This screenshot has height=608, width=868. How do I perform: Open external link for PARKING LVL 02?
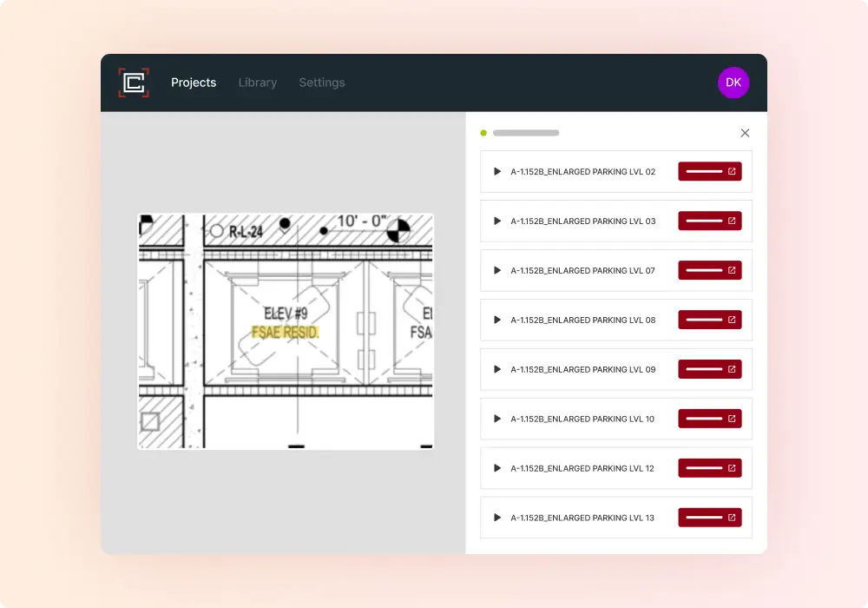click(709, 172)
